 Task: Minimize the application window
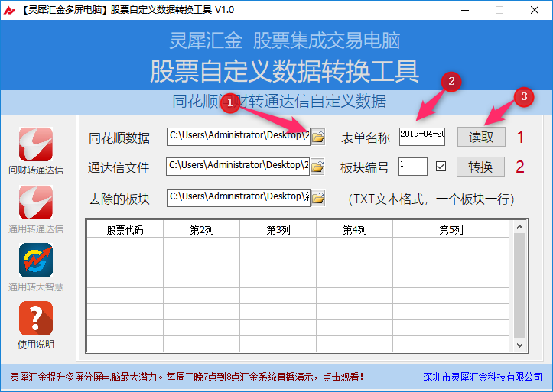pyautogui.click(x=465, y=10)
